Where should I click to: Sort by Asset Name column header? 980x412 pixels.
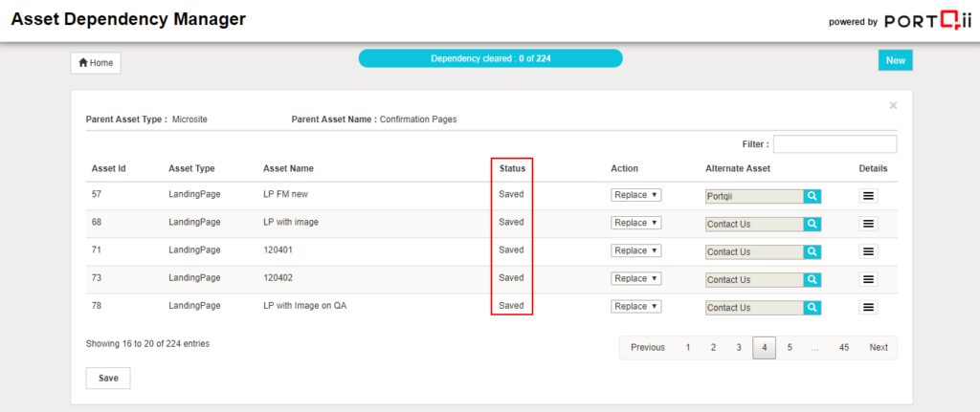point(288,168)
